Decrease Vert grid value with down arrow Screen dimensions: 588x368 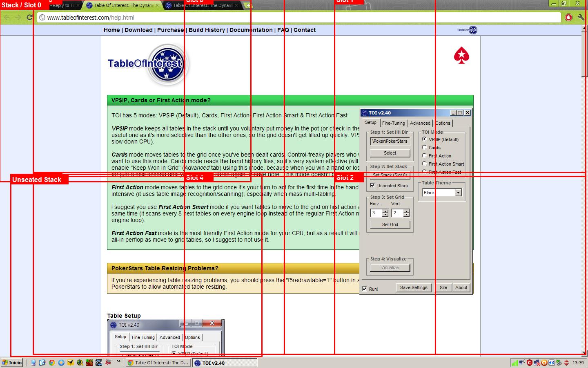pyautogui.click(x=407, y=215)
